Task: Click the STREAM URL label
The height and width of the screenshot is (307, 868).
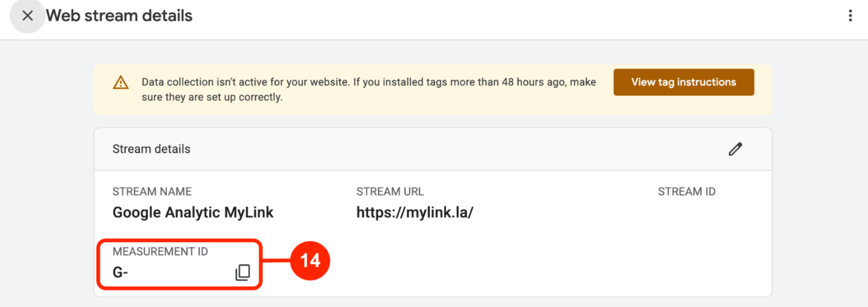Action: (390, 192)
